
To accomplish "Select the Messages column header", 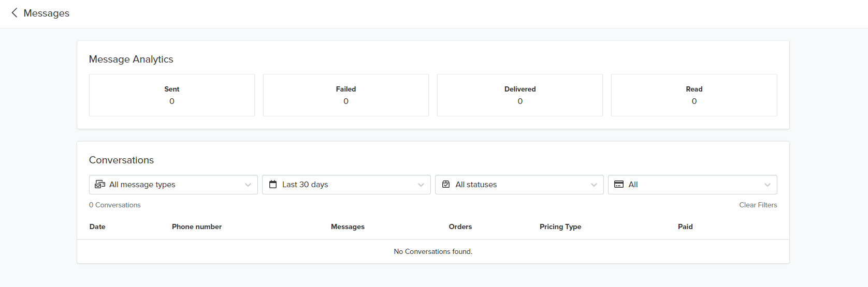I will [x=348, y=226].
